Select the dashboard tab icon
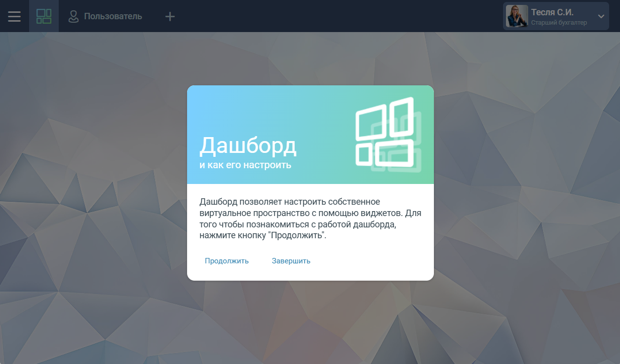 pyautogui.click(x=44, y=16)
